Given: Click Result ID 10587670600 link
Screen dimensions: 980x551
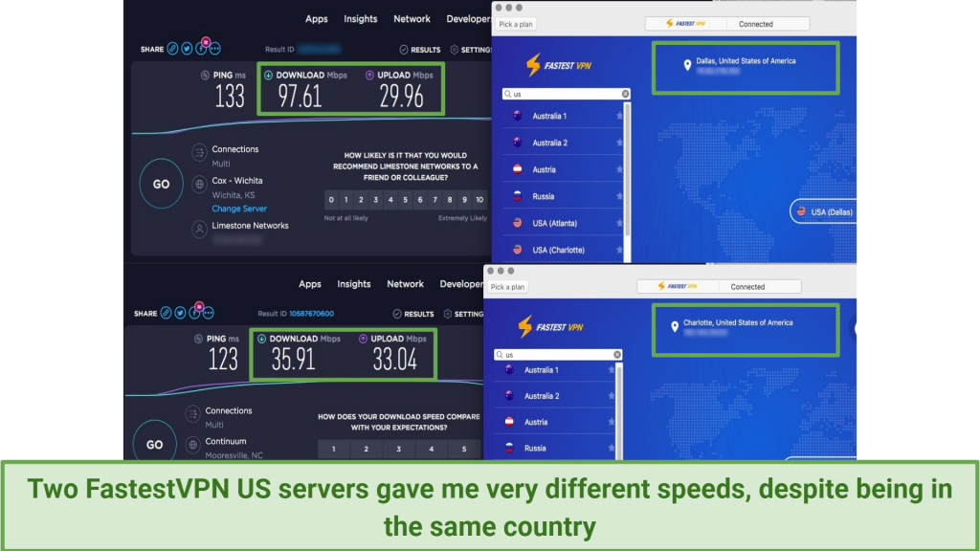Looking at the screenshot, I should pyautogui.click(x=311, y=314).
